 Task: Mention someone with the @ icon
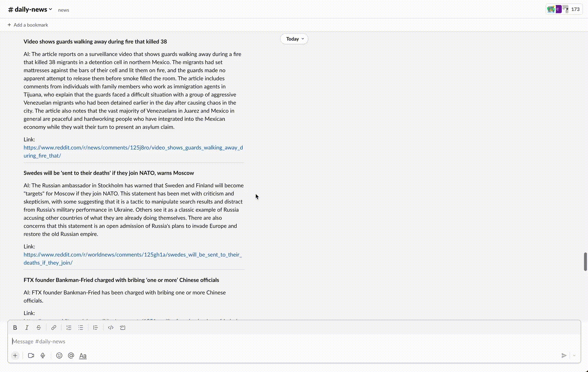click(x=71, y=355)
